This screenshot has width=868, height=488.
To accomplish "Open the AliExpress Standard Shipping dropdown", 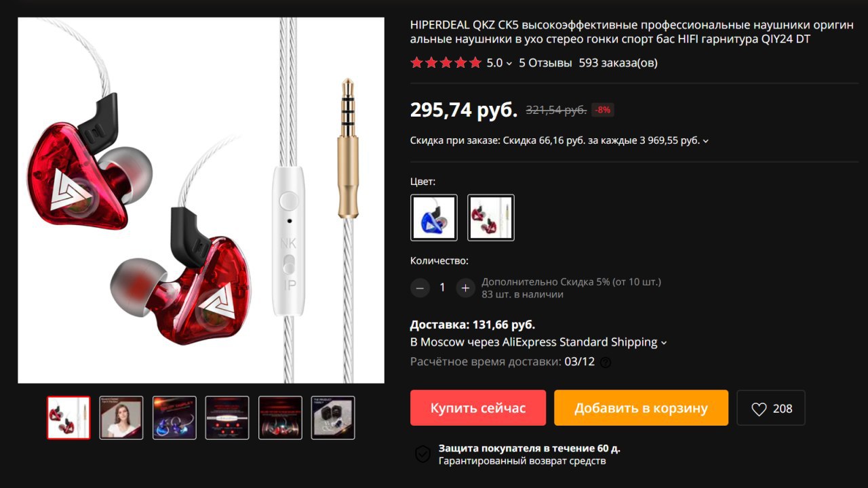I will tap(539, 342).
